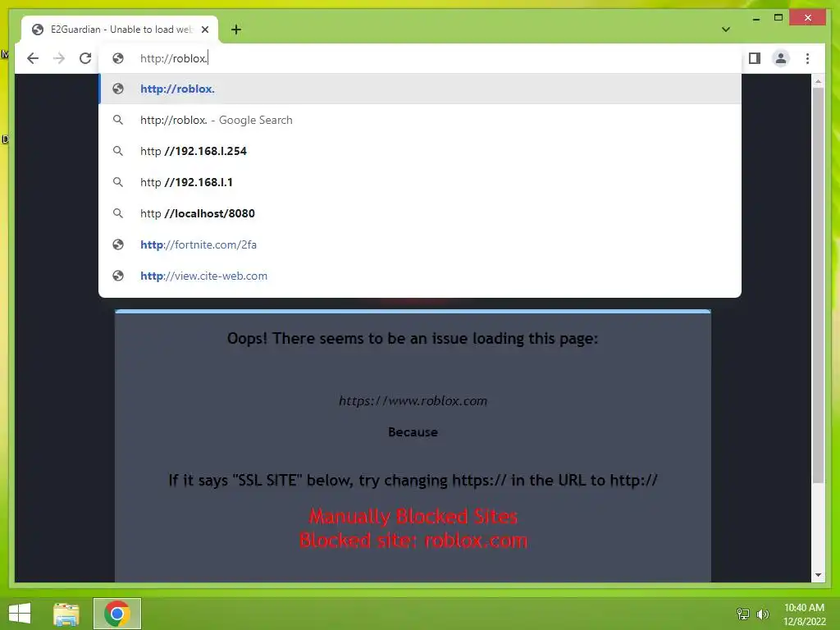The width and height of the screenshot is (840, 630).
Task: Click the Manually Blocked Sites text
Action: [x=413, y=517]
